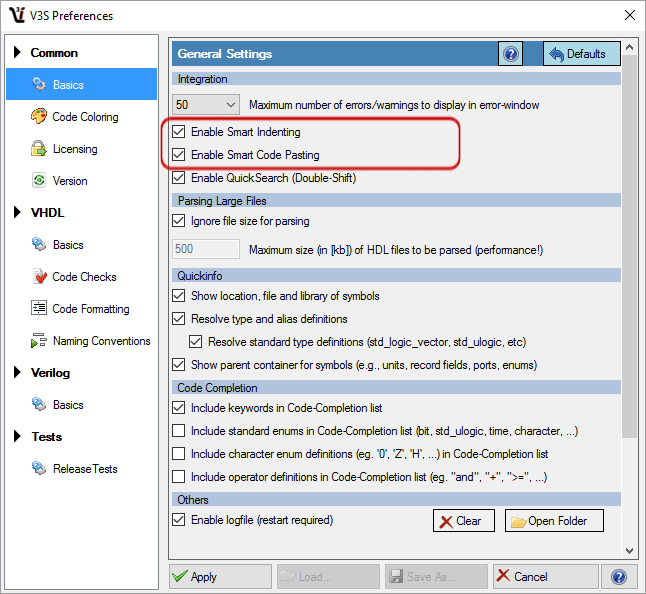Click the Code Completion section header
Image resolution: width=646 pixels, height=594 pixels.
[396, 388]
